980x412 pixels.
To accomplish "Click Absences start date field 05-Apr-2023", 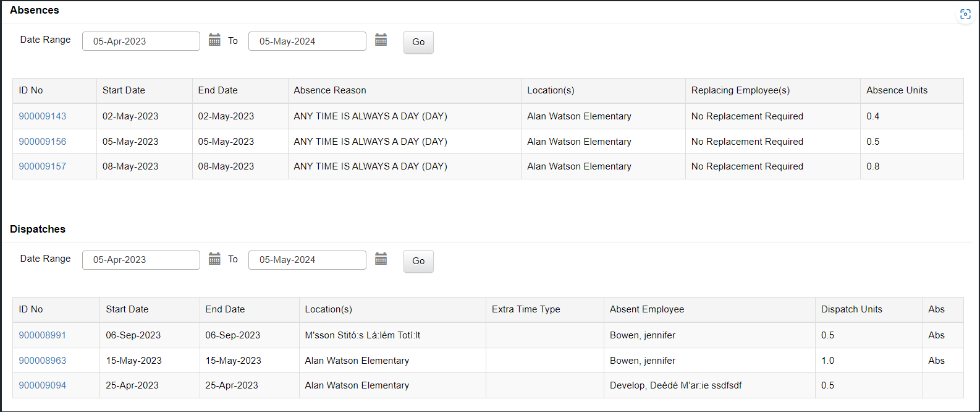I will click(x=141, y=41).
